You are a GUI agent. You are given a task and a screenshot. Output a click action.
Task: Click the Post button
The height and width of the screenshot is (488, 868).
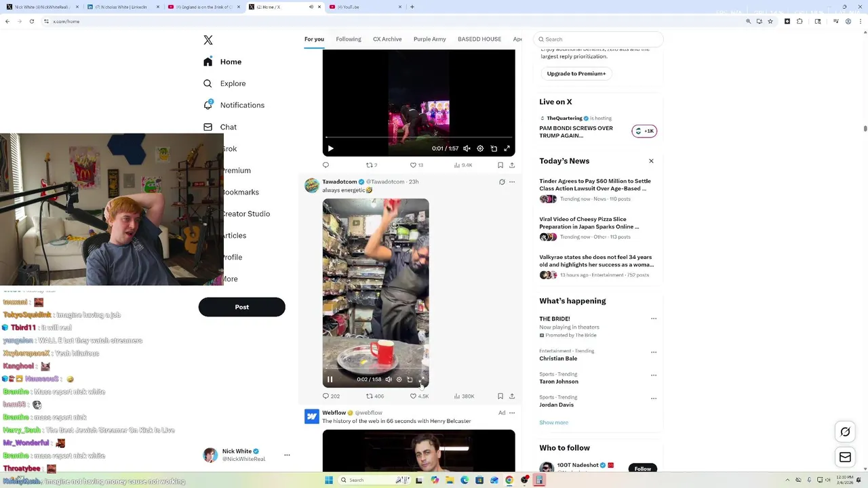242,307
